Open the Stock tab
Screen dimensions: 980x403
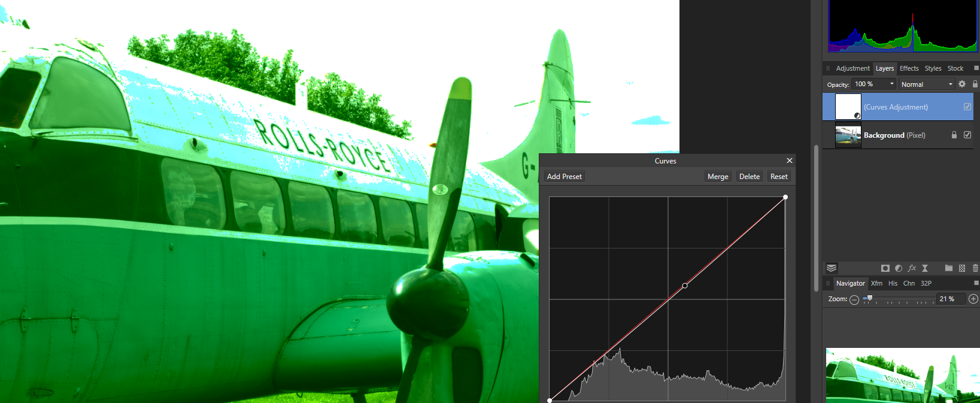pos(955,68)
